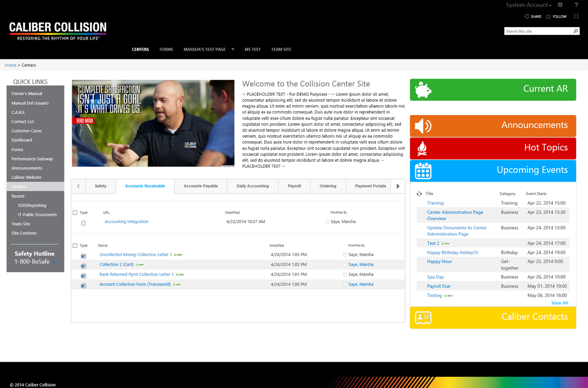
Task: Click View All events link
Action: coord(560,303)
